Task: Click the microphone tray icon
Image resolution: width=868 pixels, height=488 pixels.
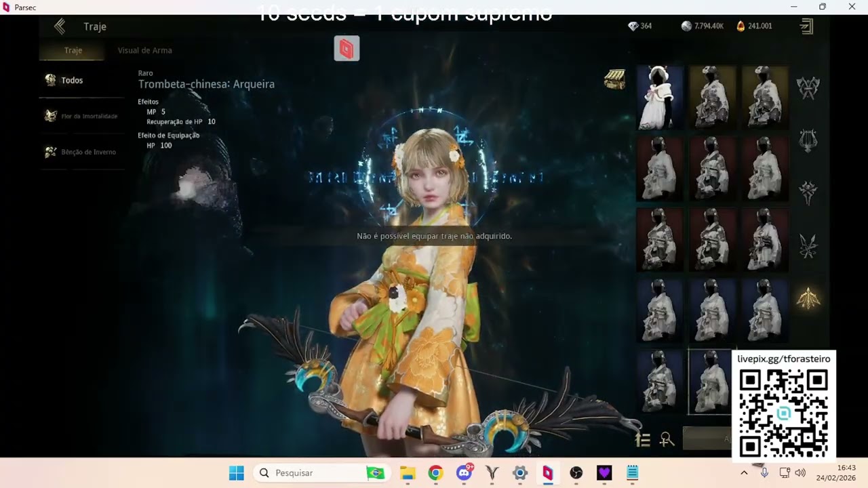Action: 764,473
